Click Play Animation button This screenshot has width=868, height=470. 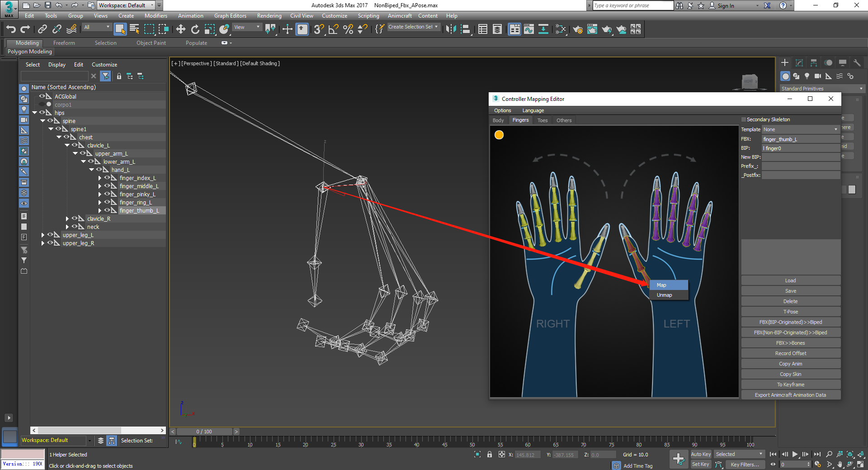795,454
